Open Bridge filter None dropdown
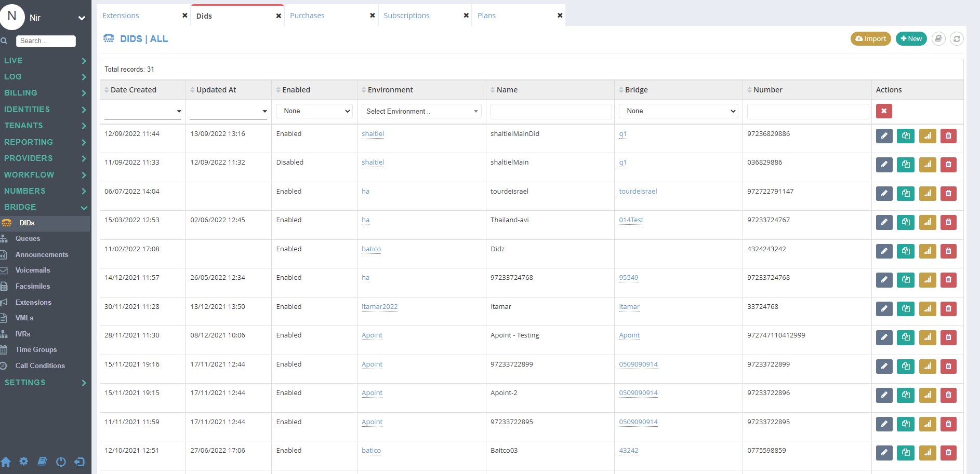This screenshot has width=980, height=474. (678, 111)
